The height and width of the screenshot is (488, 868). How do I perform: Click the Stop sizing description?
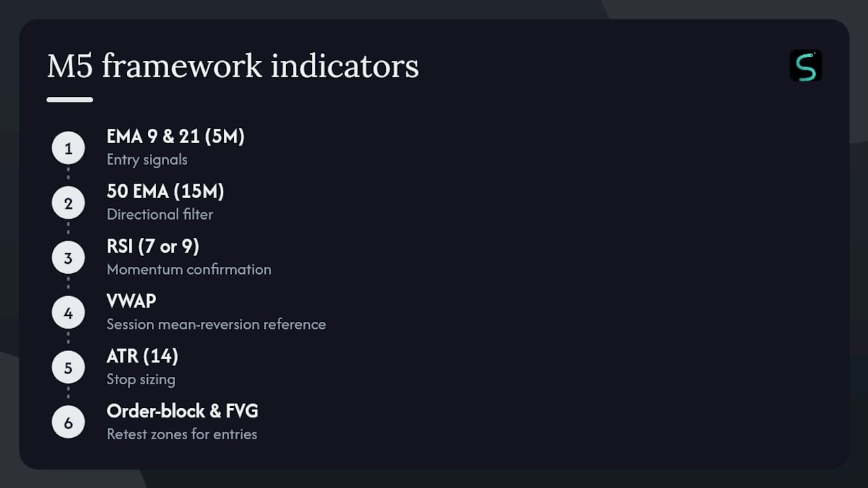click(141, 380)
